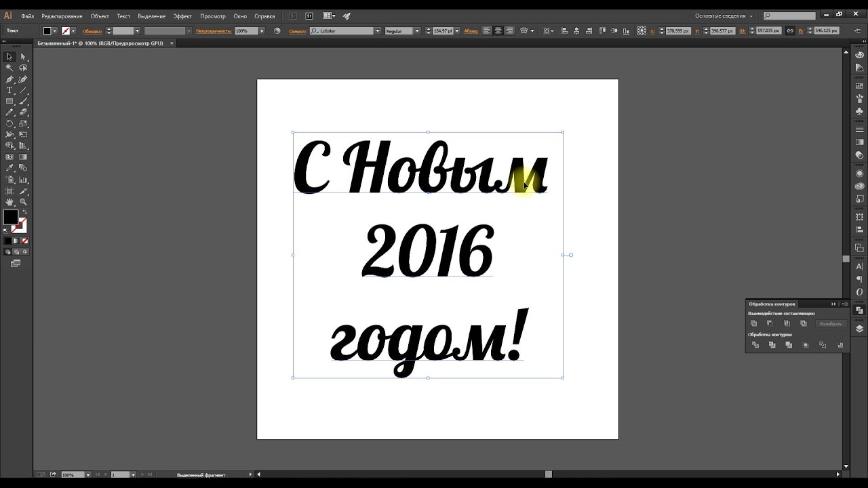Set fill to None mode button
Screen dimensions: 868x488
pyautogui.click(x=25, y=241)
